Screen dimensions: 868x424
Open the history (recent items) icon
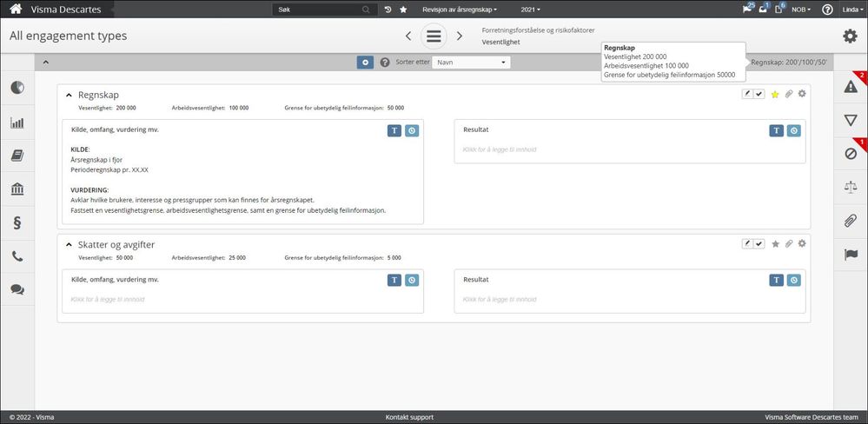(388, 10)
